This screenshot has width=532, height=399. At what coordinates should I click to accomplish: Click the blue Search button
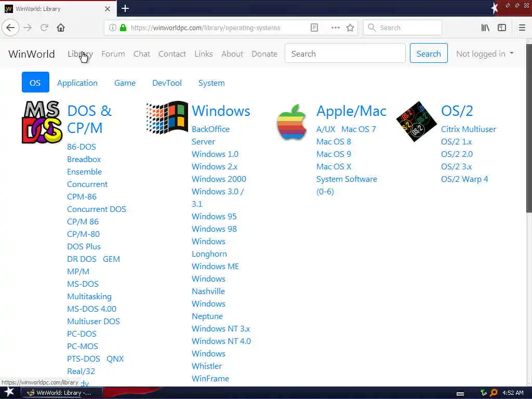[429, 54]
